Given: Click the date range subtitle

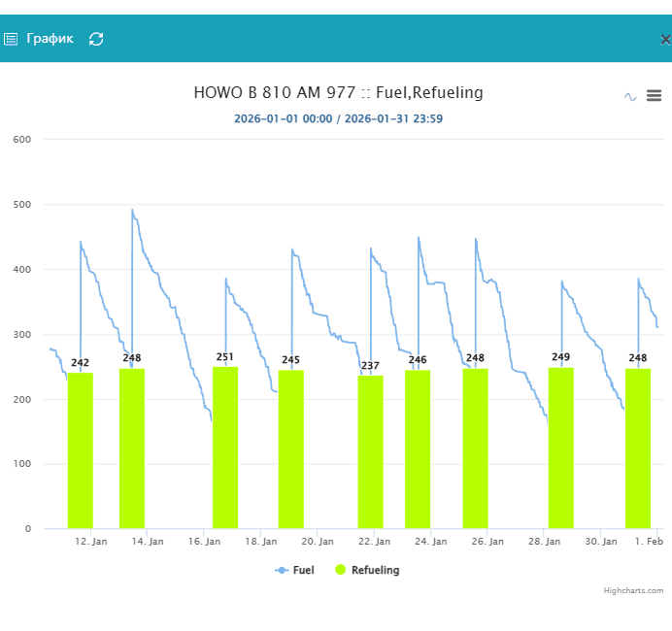Looking at the screenshot, I should 338,118.
